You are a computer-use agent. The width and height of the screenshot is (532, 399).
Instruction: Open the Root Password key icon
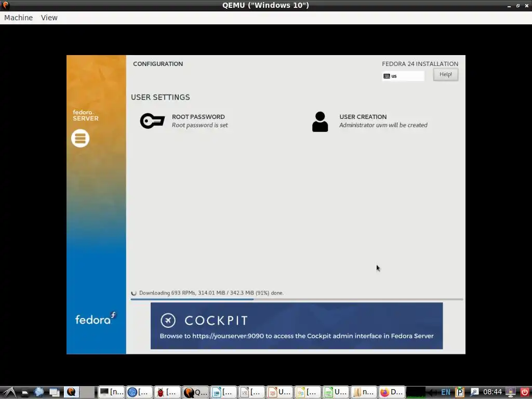coord(152,121)
